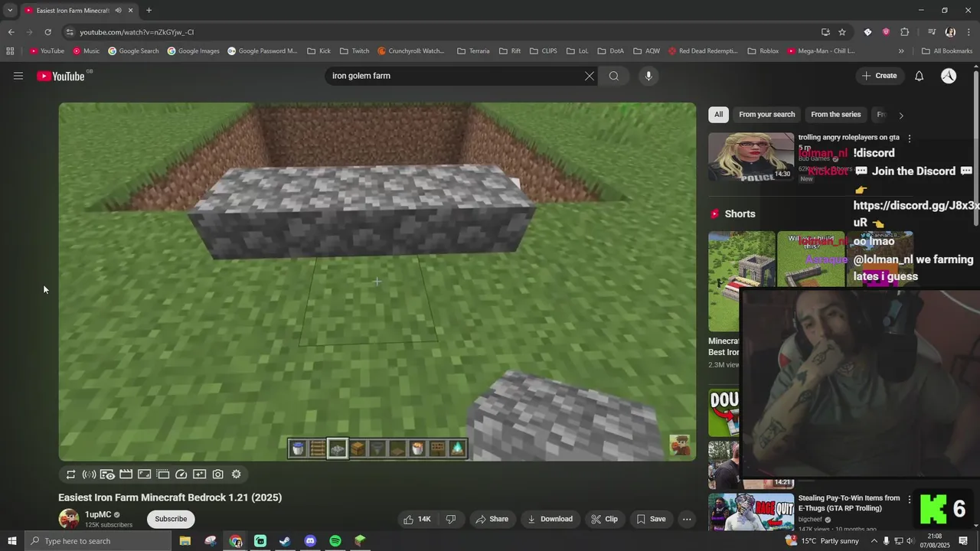Select the All filter chip
This screenshot has height=551, width=980.
718,115
